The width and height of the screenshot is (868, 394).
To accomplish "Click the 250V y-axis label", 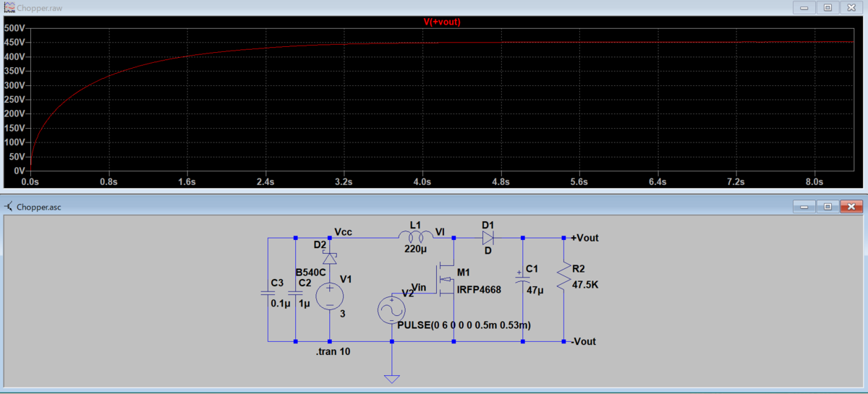I will [x=14, y=99].
